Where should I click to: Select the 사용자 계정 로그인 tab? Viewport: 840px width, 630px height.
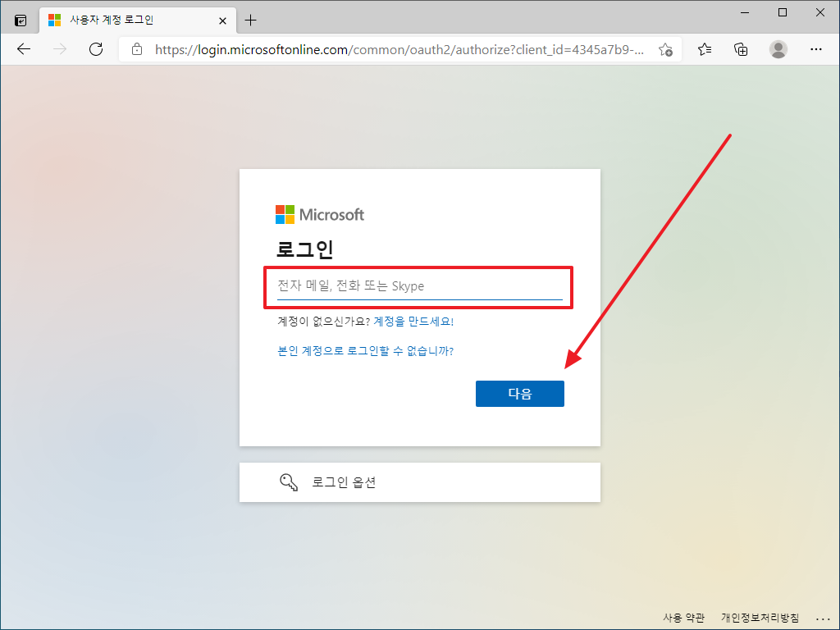click(138, 21)
